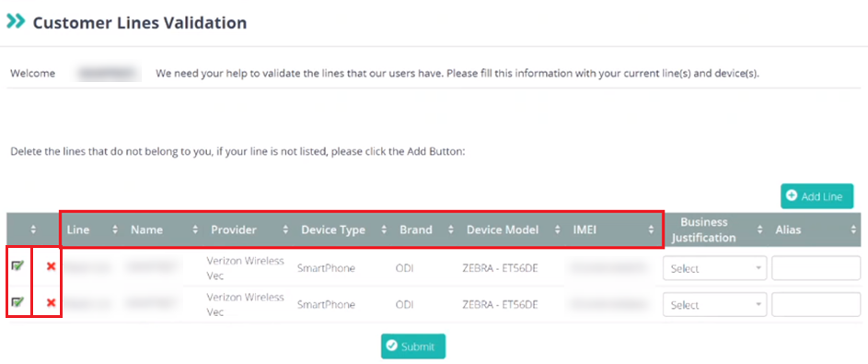Click the top row 'ODI' brand cell
Viewport: 868px width, 364px height.
(x=405, y=269)
